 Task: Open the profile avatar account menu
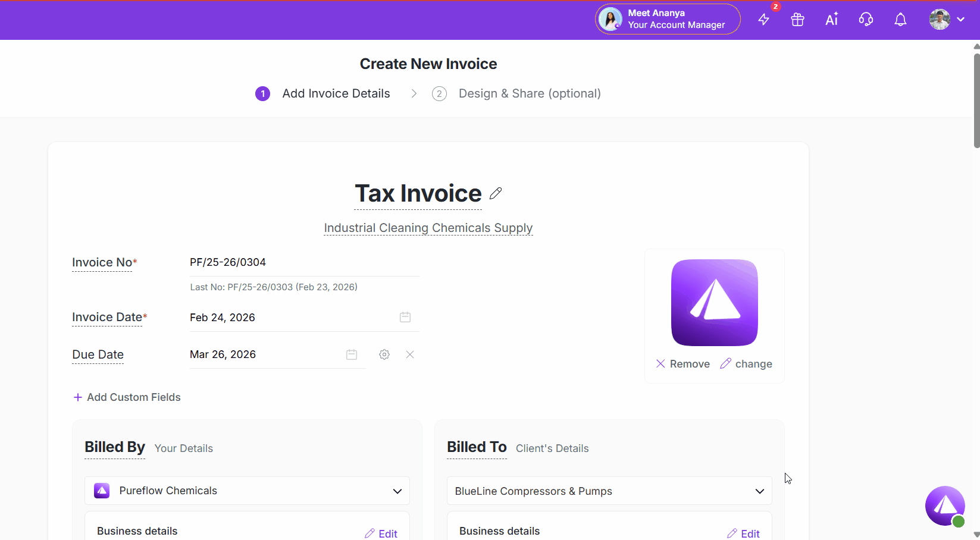point(946,20)
